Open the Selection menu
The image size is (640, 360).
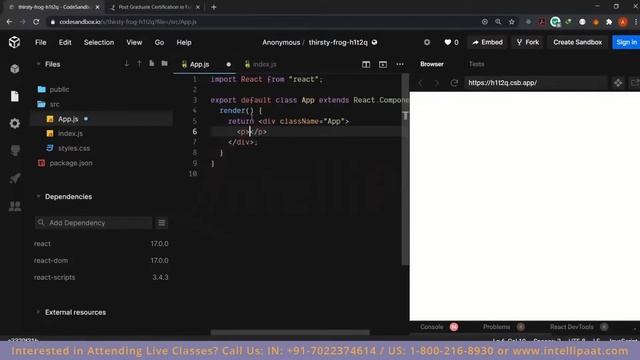click(99, 42)
